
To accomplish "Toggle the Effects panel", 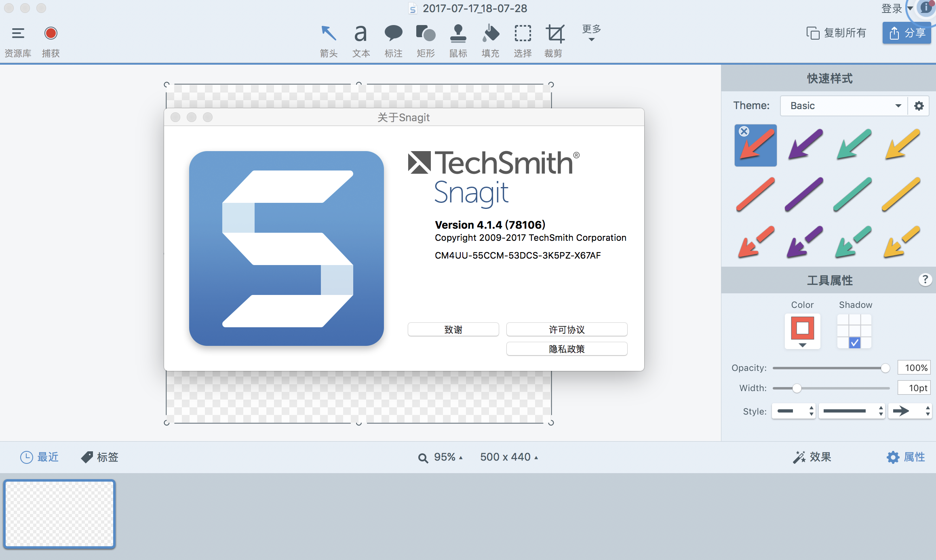I will [x=812, y=457].
